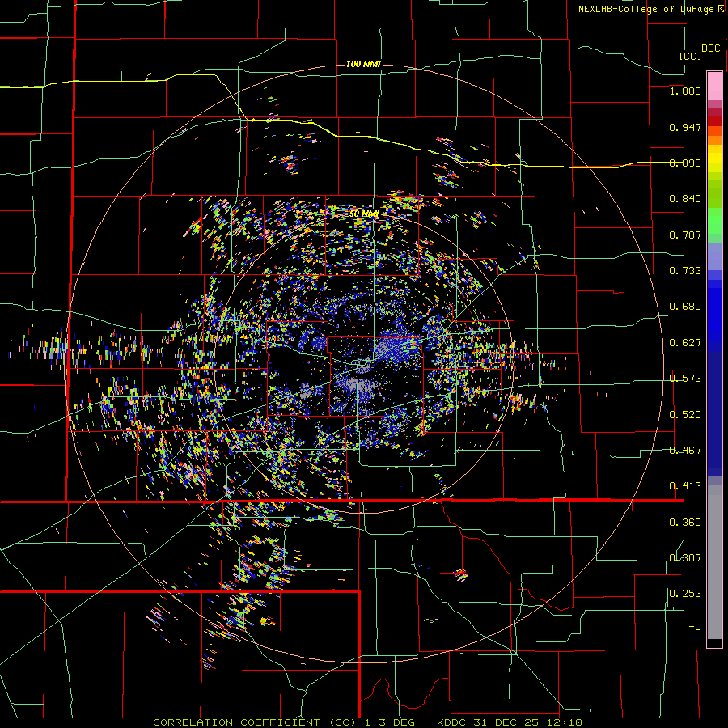This screenshot has width=728, height=728.
Task: Click the 100 NMI range ring label
Action: tap(363, 64)
